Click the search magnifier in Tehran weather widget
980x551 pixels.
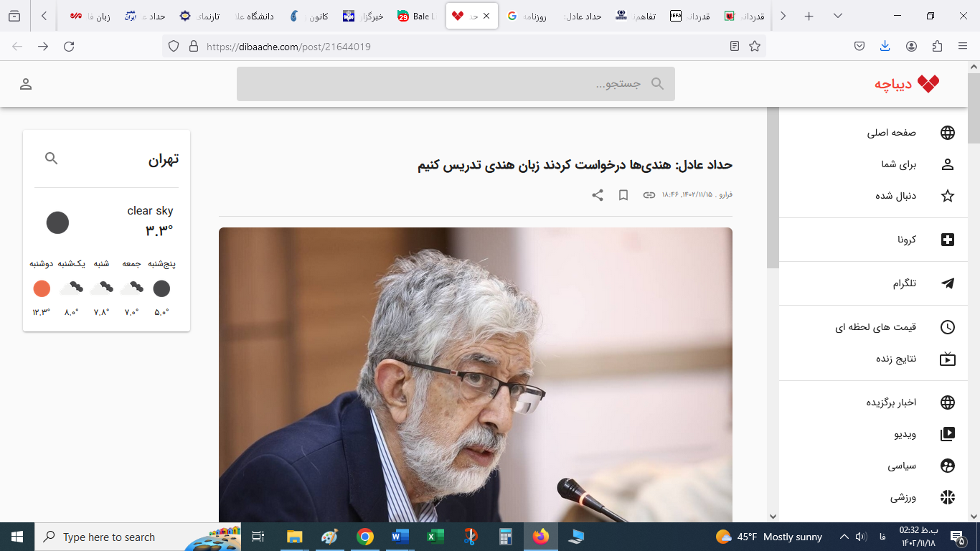[x=51, y=159]
